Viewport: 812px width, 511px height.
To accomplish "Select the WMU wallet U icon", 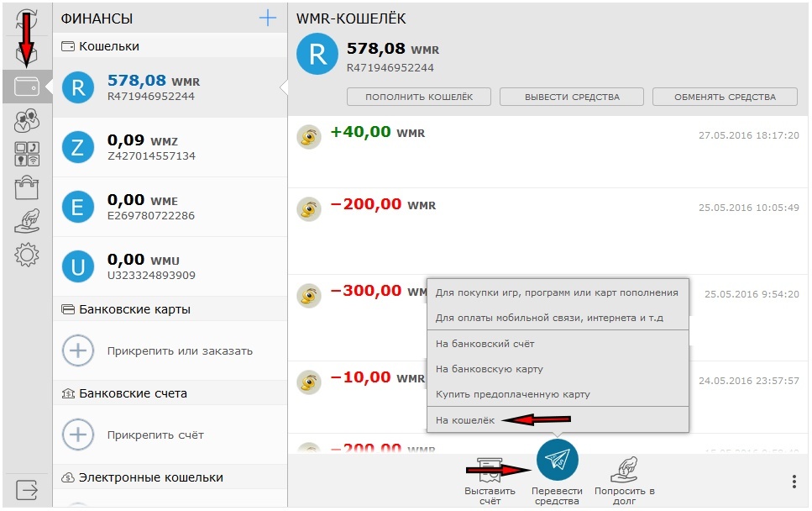I will pyautogui.click(x=78, y=266).
